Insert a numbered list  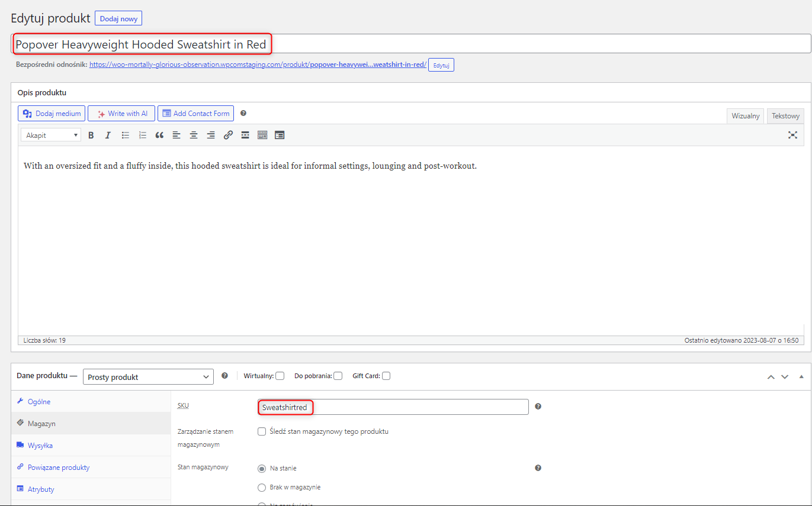coord(142,135)
